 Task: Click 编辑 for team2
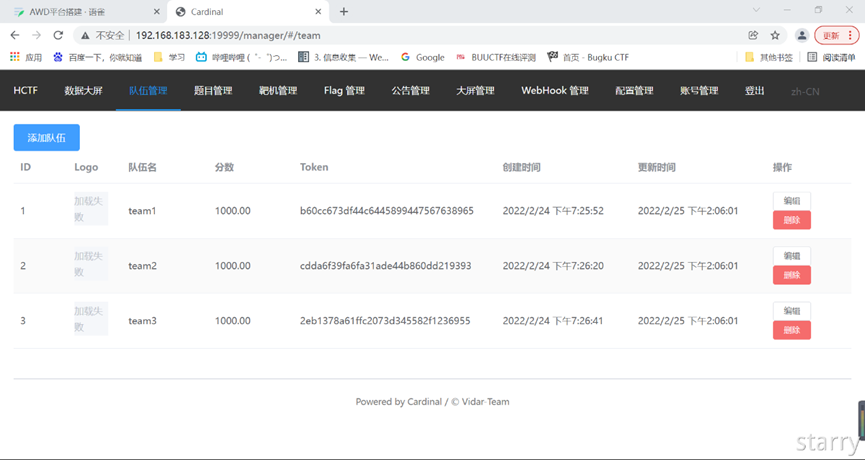792,256
